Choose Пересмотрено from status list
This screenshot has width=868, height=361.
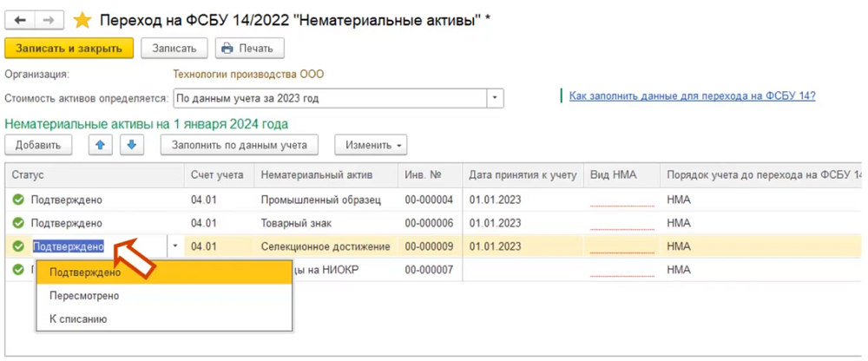(84, 296)
